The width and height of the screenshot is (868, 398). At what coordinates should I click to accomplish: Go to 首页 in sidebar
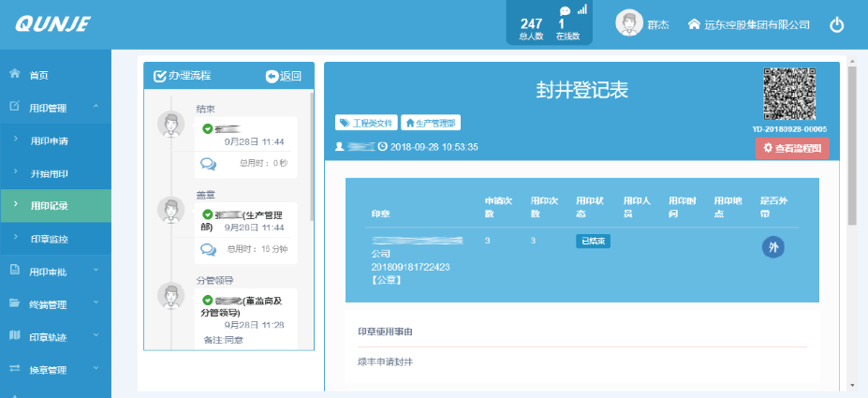pyautogui.click(x=38, y=75)
